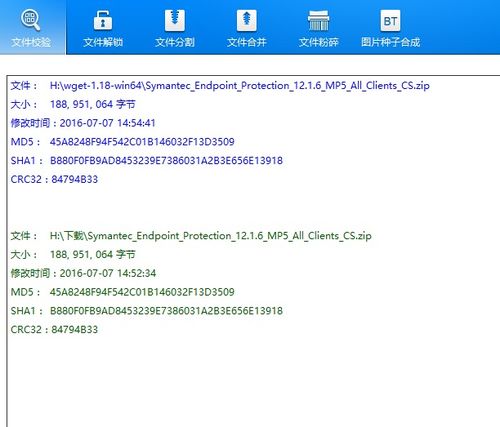Select the second file's CRC32 84794B33 value
This screenshot has height=427, width=500.
click(x=75, y=329)
